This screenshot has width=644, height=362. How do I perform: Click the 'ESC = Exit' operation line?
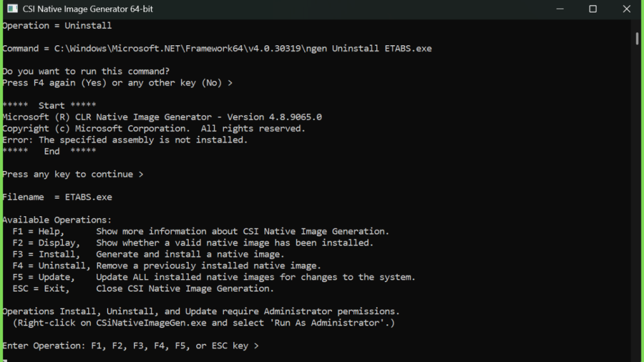143,289
